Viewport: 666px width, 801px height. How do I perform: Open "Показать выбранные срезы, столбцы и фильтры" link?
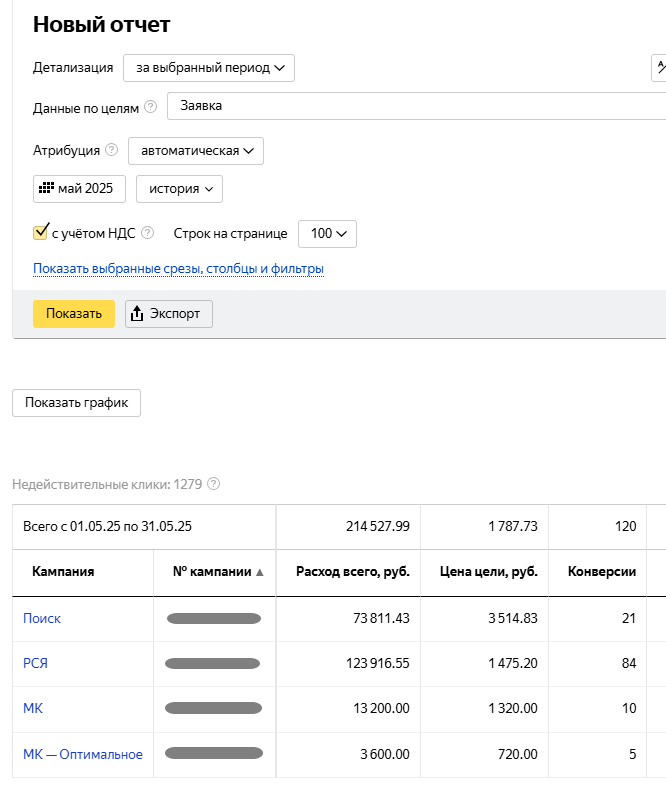click(178, 269)
